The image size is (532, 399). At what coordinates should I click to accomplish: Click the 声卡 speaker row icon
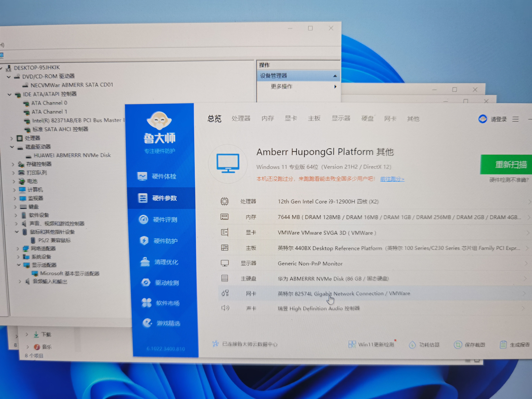pyautogui.click(x=225, y=308)
